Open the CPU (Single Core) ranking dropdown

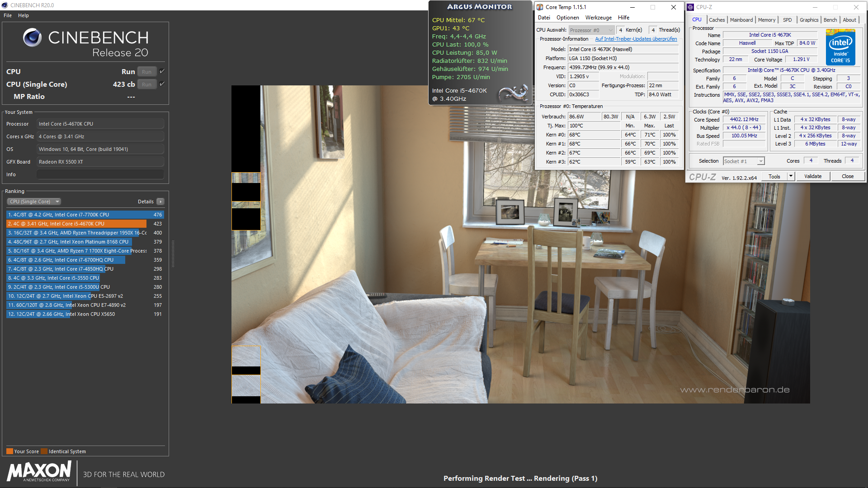[x=34, y=202]
